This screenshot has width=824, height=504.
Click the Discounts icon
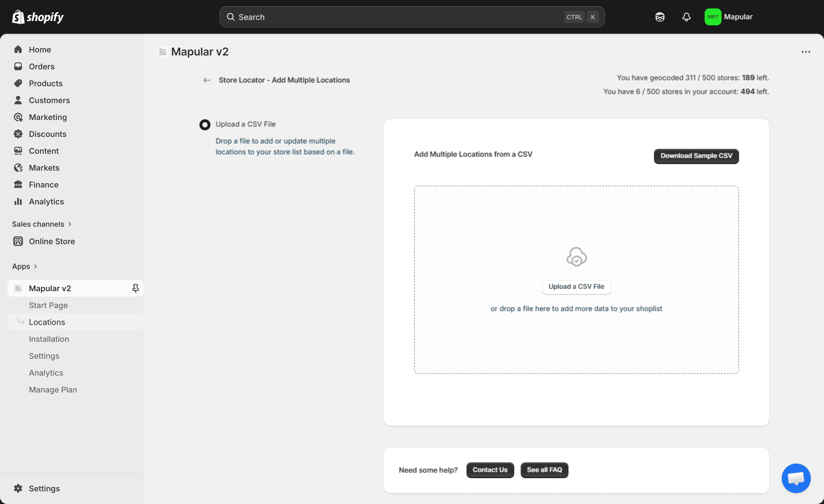click(18, 134)
